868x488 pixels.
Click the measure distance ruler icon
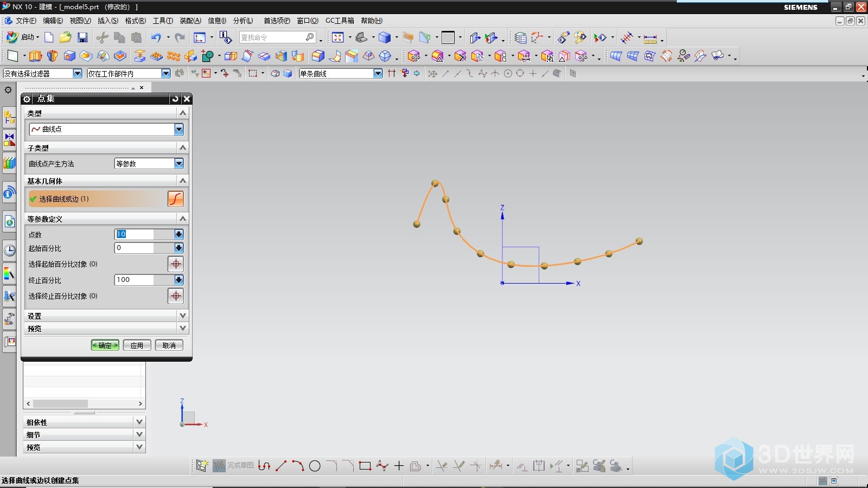tap(650, 38)
